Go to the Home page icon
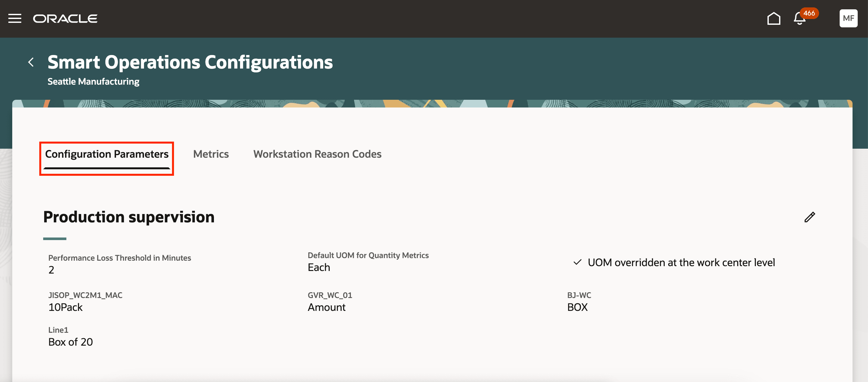The image size is (868, 382). tap(774, 19)
